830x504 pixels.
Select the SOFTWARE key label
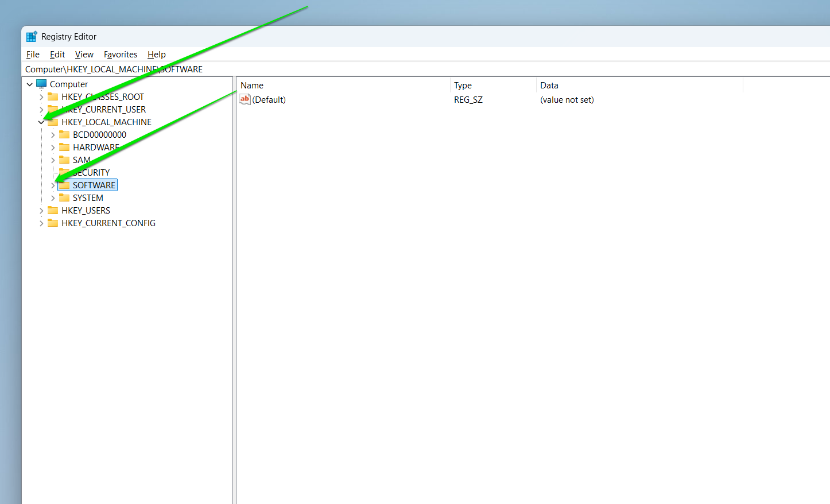tap(94, 185)
